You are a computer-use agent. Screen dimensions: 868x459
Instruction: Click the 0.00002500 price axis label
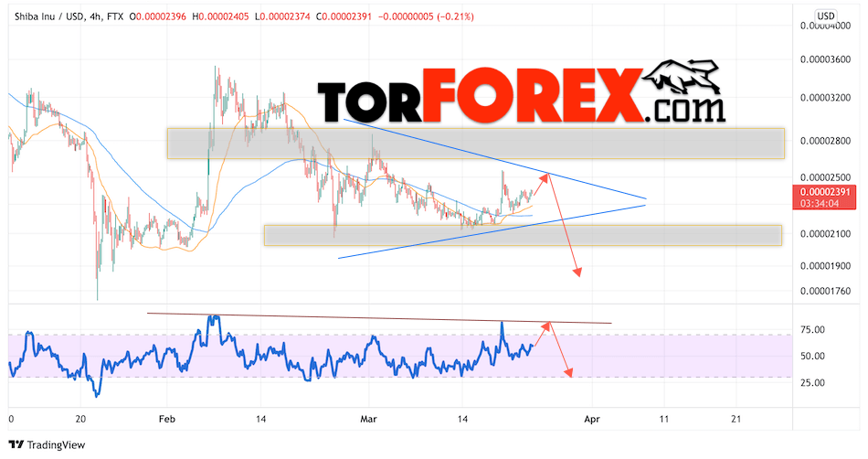(825, 177)
